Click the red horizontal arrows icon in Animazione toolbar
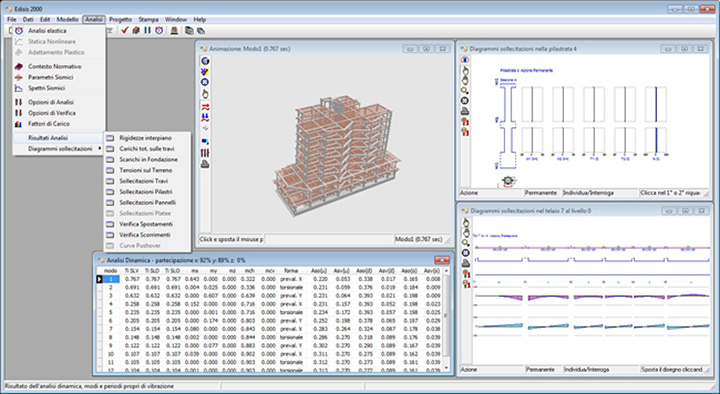Screen dimensions: 720x394 pyautogui.click(x=205, y=107)
